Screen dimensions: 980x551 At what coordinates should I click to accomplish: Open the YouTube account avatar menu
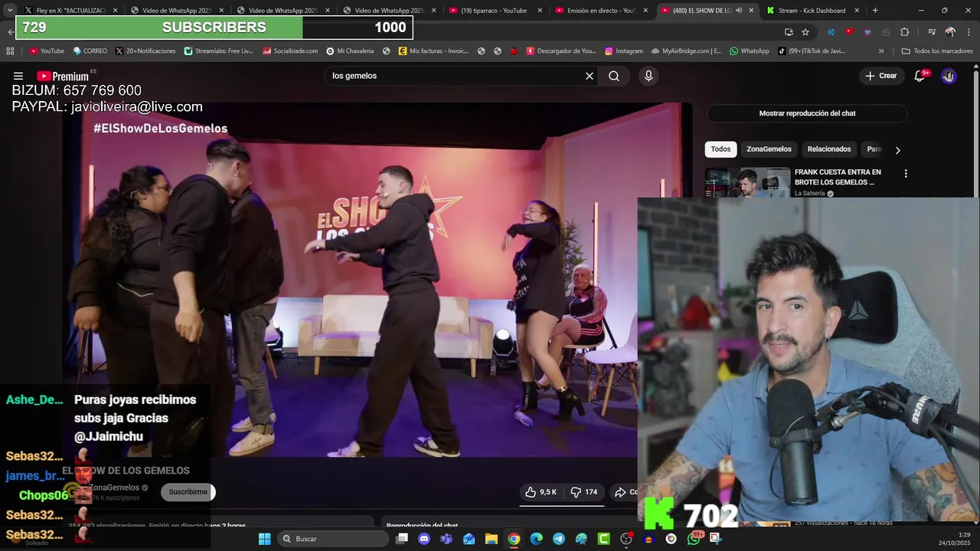[949, 76]
